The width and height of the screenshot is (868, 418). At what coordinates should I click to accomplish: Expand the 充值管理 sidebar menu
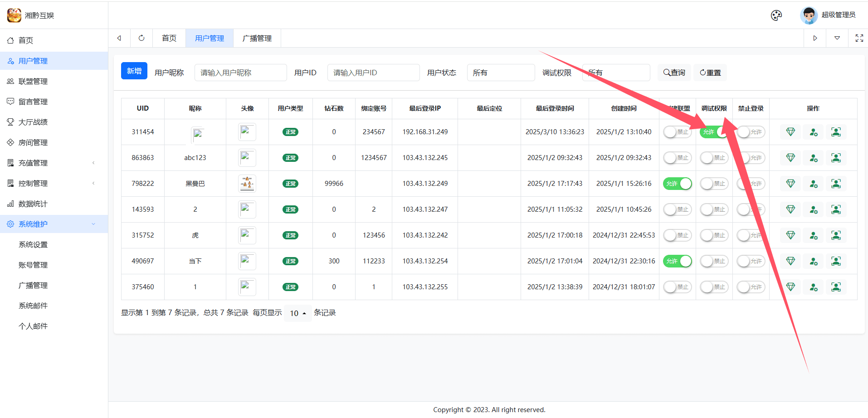[x=54, y=163]
